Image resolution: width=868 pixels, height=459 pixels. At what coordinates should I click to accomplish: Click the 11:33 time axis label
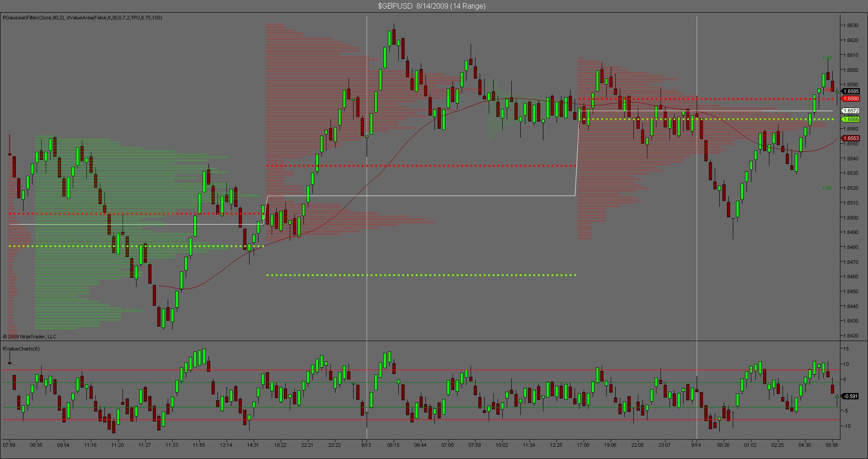pyautogui.click(x=172, y=445)
